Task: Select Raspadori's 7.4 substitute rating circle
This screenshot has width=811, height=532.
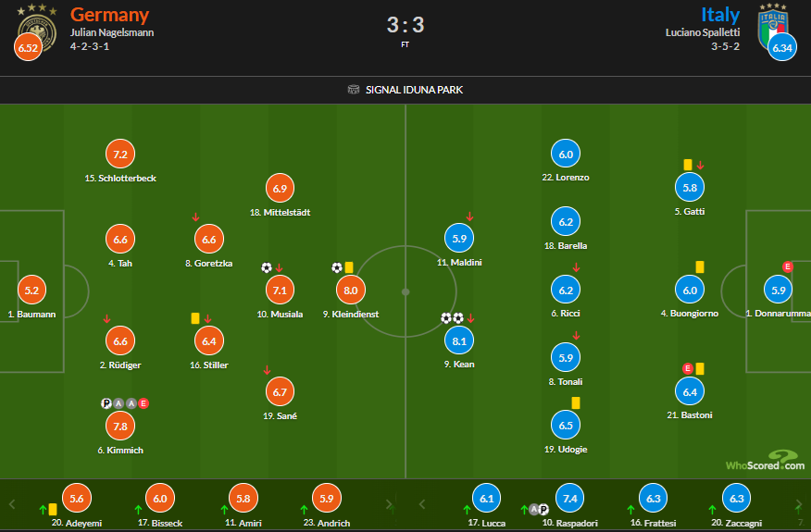Action: (x=570, y=499)
